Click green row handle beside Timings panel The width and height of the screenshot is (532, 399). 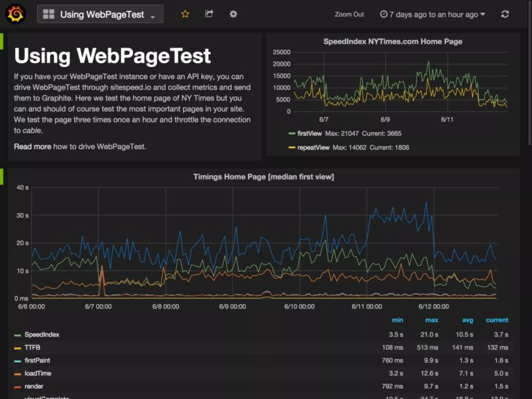coord(2,177)
